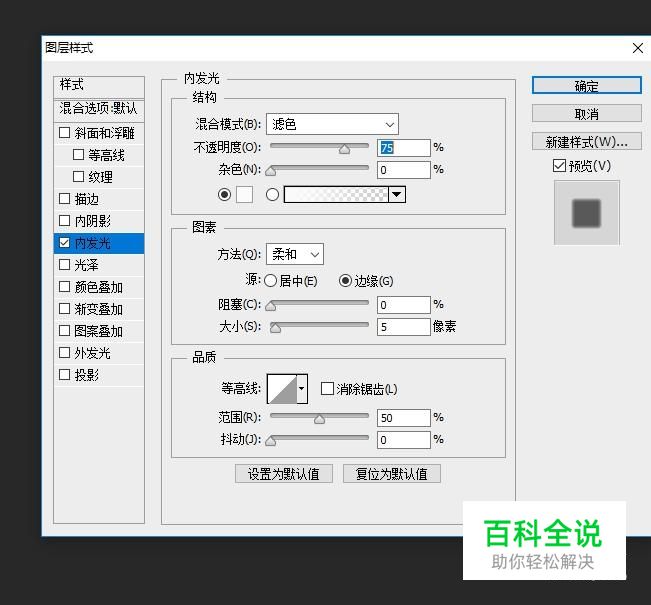Screen dimensions: 651x605
Task: Enable the 内阴影 checkbox
Action: pyautogui.click(x=64, y=221)
